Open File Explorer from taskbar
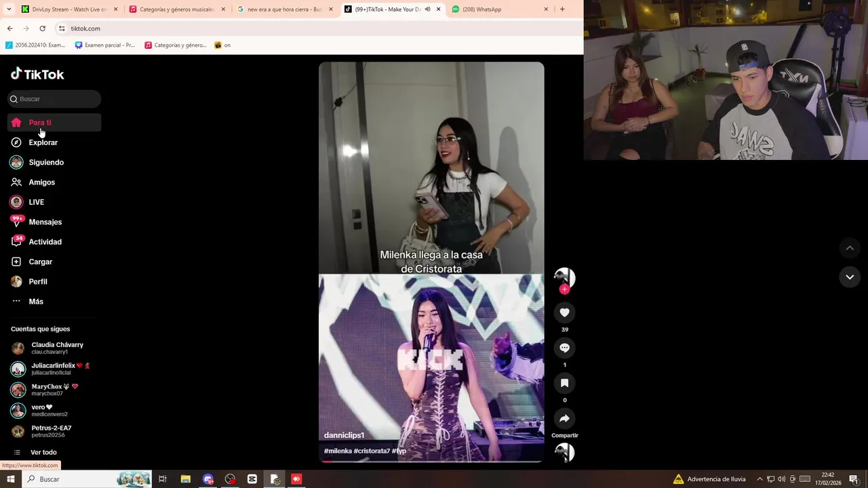This screenshot has width=868, height=488. [185, 479]
